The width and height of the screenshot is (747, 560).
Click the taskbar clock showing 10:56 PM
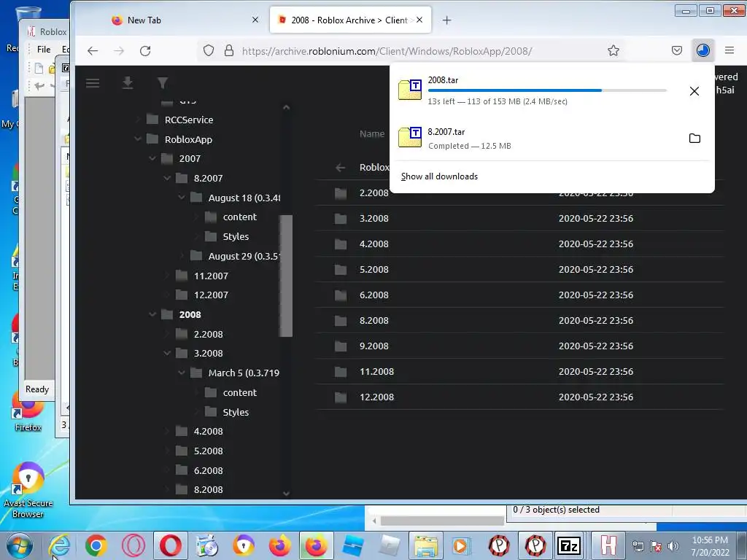pyautogui.click(x=710, y=545)
